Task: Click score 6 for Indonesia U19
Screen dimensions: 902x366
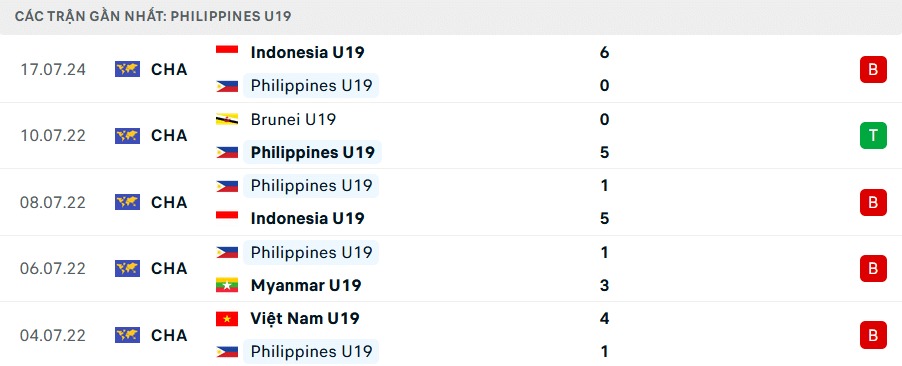Action: [x=604, y=53]
